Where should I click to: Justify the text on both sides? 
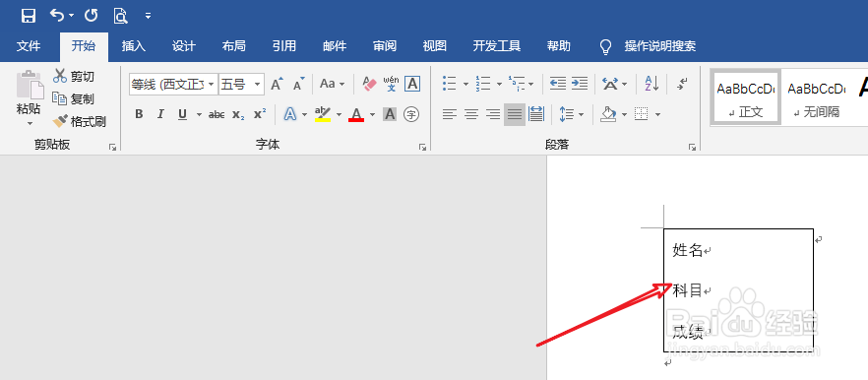tap(515, 114)
